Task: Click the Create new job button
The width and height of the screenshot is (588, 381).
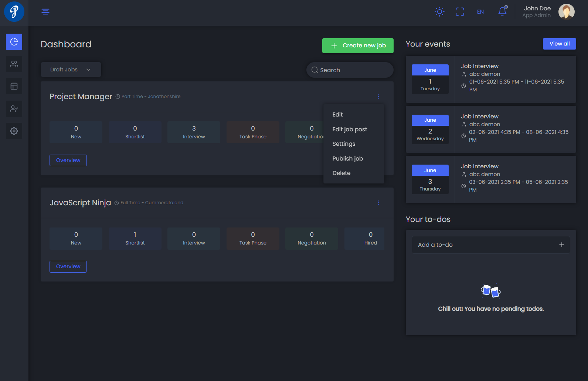Action: tap(358, 45)
